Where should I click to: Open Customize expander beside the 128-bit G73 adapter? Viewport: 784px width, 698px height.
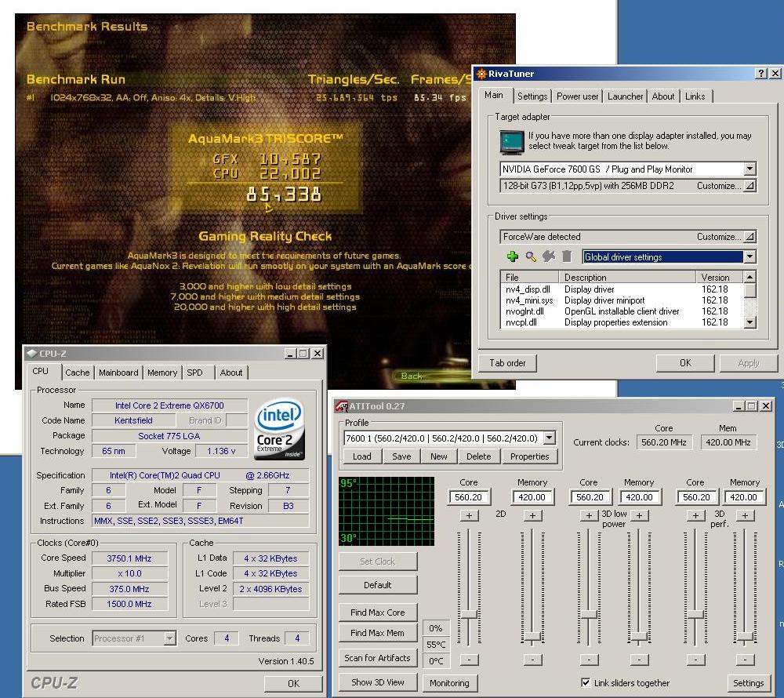pos(750,186)
